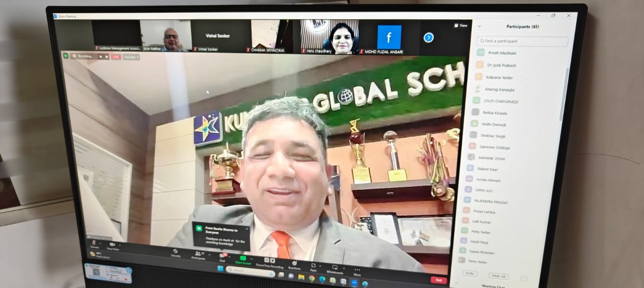Show next page of video thumbnails
The height and width of the screenshot is (288, 644).
click(428, 37)
